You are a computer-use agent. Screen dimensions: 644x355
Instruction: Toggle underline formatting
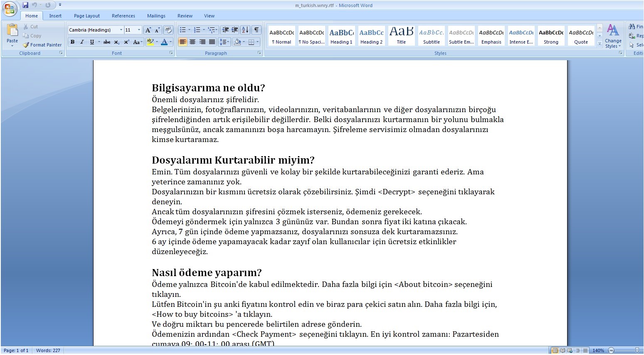click(x=92, y=42)
